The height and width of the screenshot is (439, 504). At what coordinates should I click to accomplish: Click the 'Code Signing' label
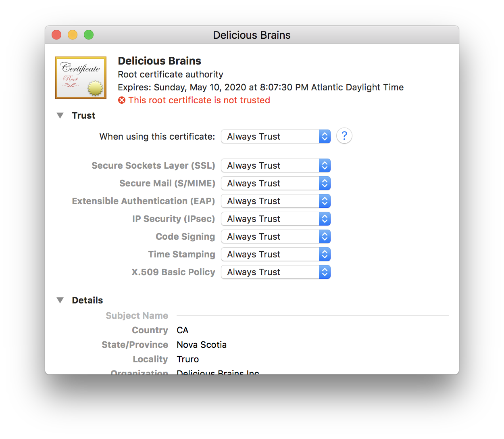pyautogui.click(x=185, y=236)
